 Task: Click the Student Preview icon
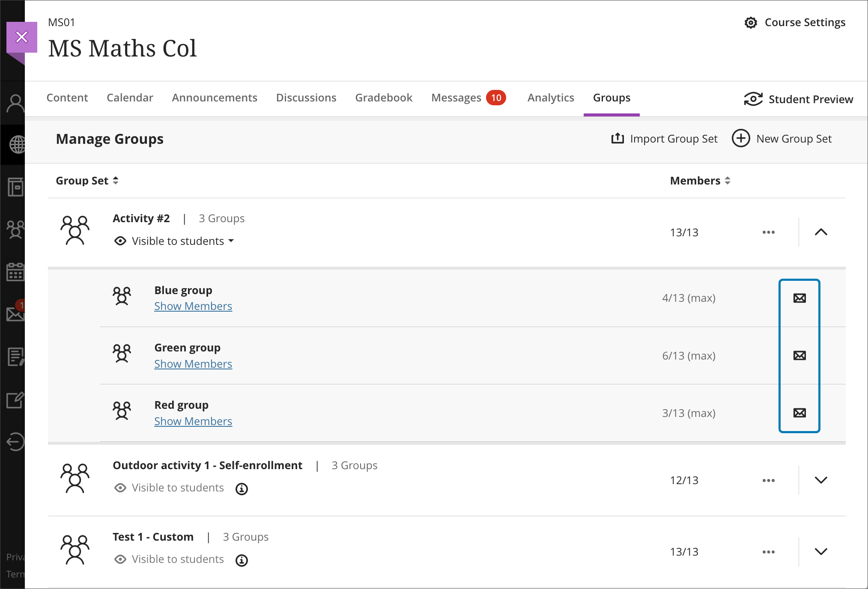753,99
